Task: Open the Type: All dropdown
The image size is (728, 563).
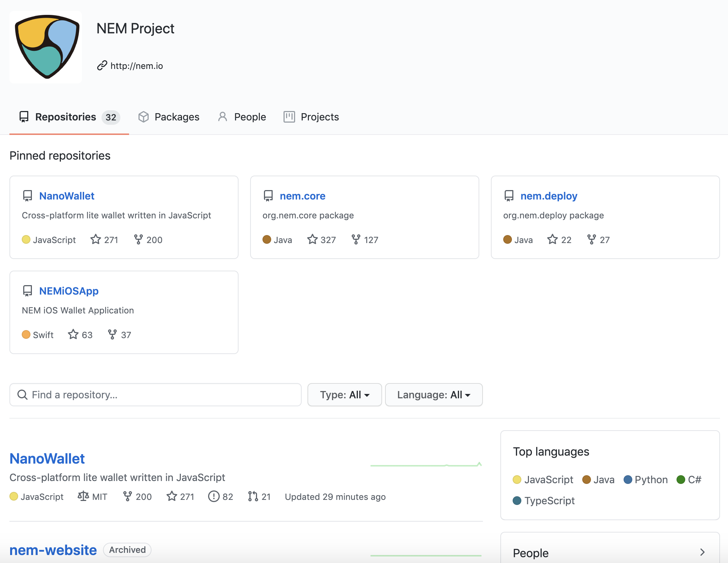Action: [x=344, y=395]
